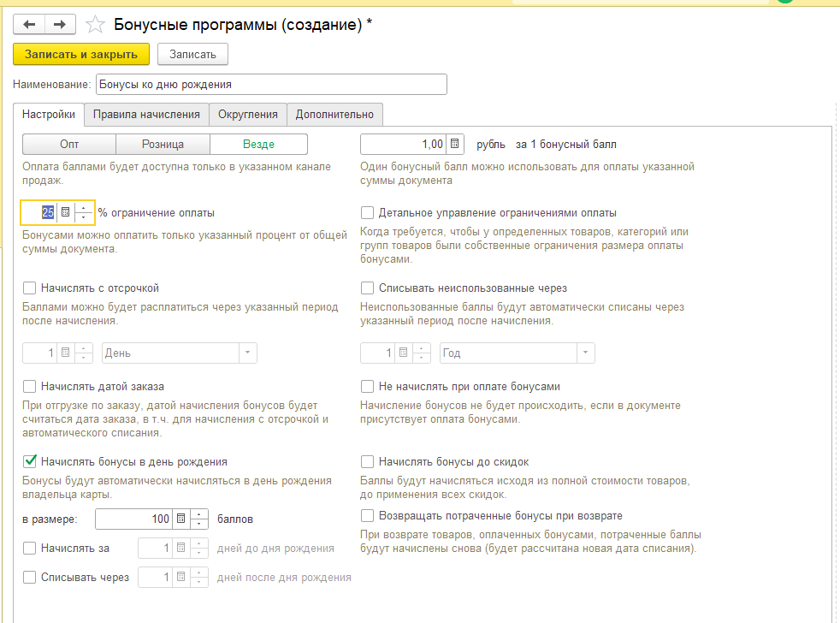Open calculator icon in birthday bonus amount field
Image resolution: width=840 pixels, height=623 pixels.
[x=181, y=519]
